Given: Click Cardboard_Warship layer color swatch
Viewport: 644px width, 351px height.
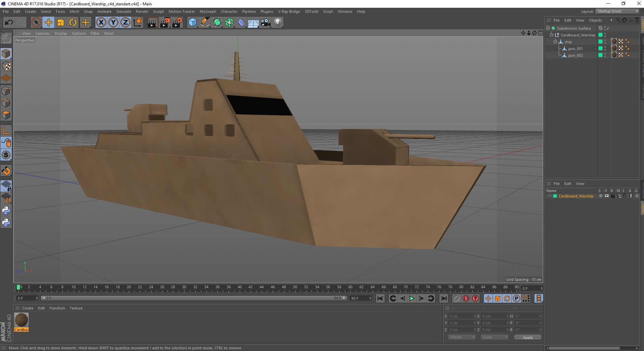Looking at the screenshot, I should point(555,196).
